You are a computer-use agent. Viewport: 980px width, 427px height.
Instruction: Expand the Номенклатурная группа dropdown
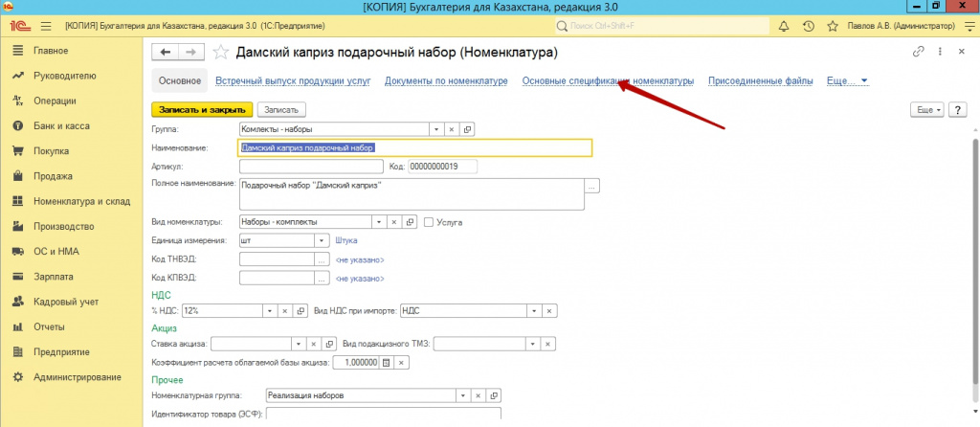462,395
